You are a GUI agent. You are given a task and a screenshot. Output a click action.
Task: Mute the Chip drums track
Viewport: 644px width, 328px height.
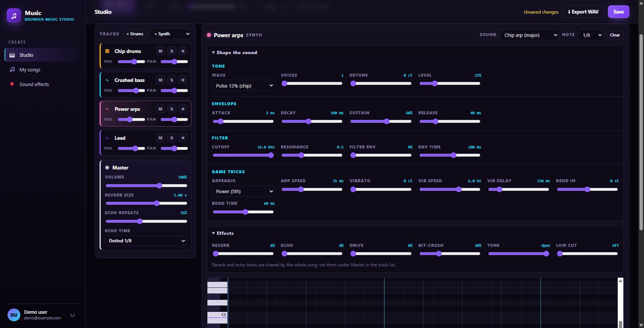tap(161, 51)
